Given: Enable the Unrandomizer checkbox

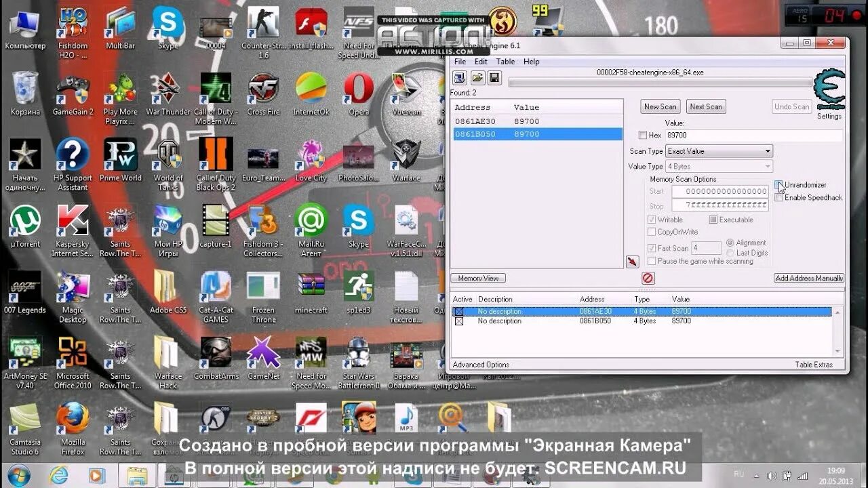Looking at the screenshot, I should (x=779, y=185).
